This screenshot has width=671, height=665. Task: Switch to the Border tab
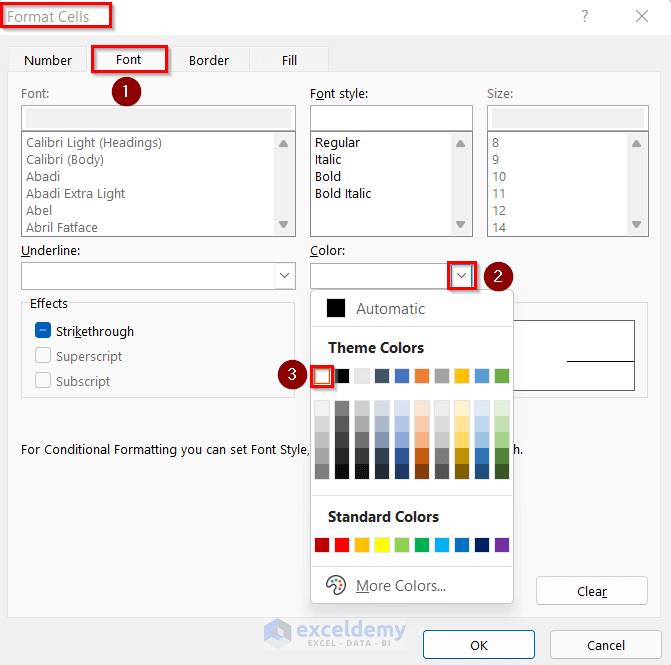click(x=209, y=60)
